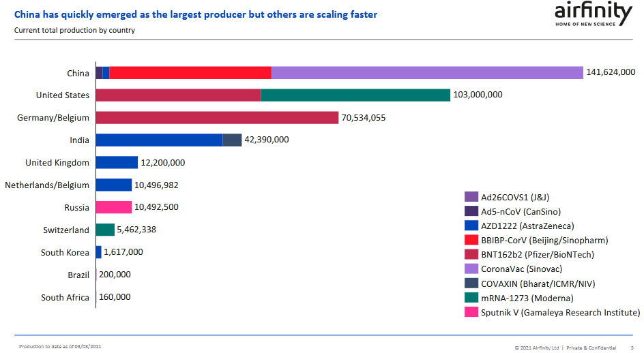644x353 pixels.
Task: Click the COVAXIN (Bharat/ICMR/NIV) legend label
Action: click(x=538, y=283)
